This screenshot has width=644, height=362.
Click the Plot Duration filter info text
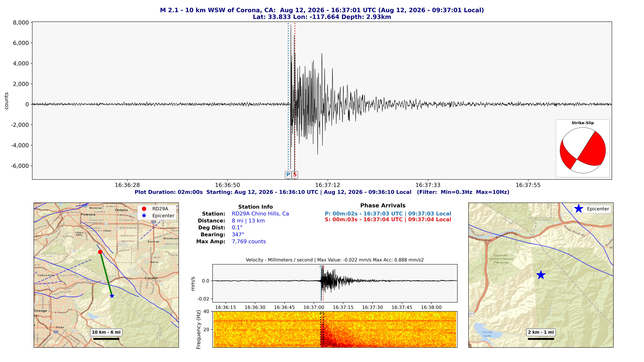coord(322,192)
